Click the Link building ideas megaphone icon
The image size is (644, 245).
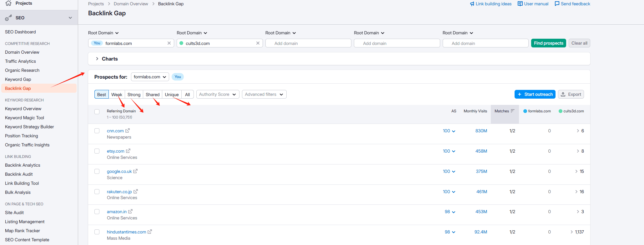click(472, 4)
